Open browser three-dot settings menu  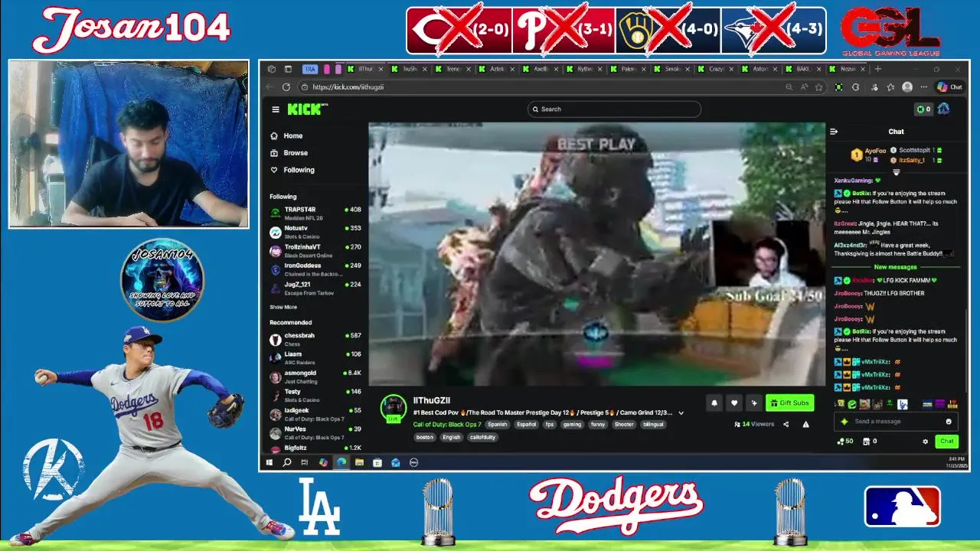point(923,87)
